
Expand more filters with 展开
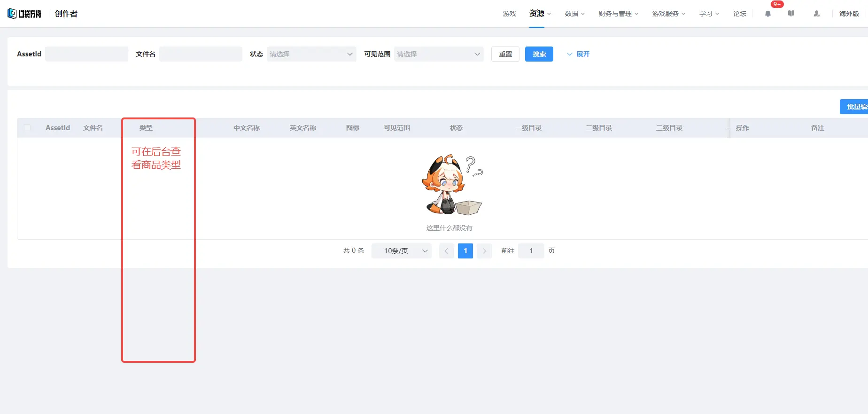tap(578, 54)
